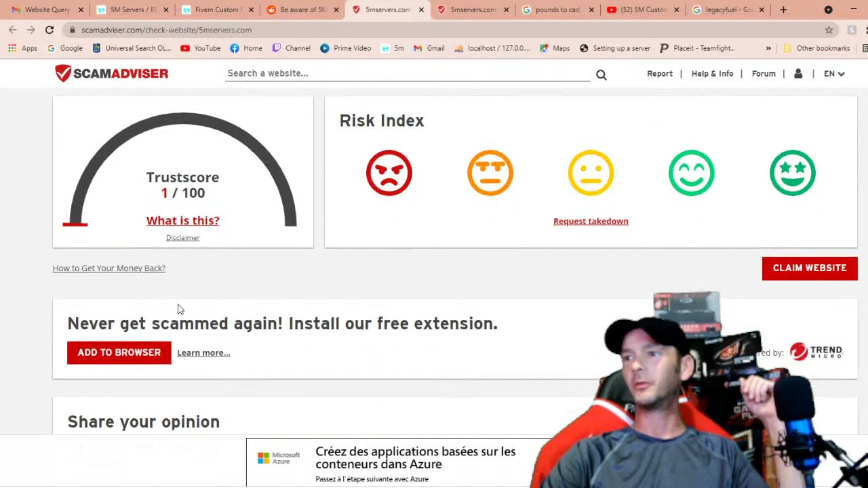Switch to the Be aware of 5M tab
This screenshot has width=868, height=488.
pos(297,9)
